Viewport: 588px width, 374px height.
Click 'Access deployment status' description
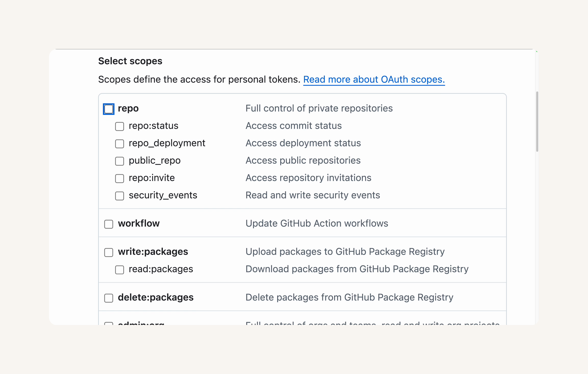point(303,143)
